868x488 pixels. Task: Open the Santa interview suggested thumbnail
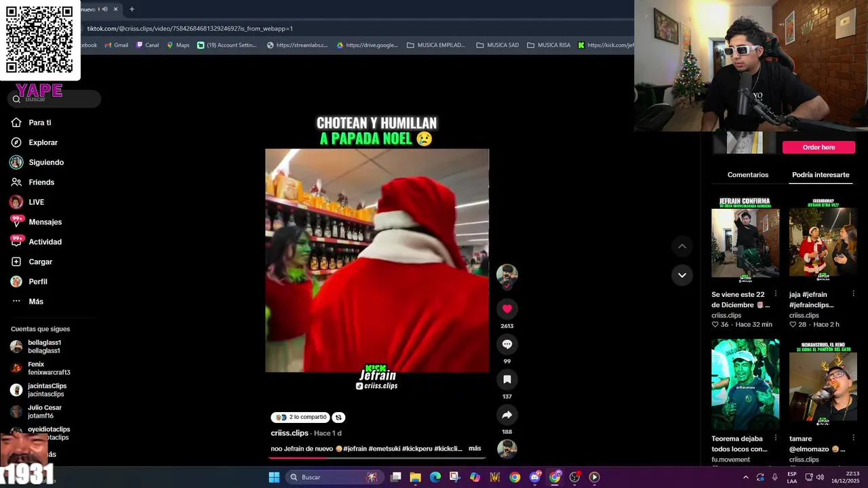click(823, 240)
